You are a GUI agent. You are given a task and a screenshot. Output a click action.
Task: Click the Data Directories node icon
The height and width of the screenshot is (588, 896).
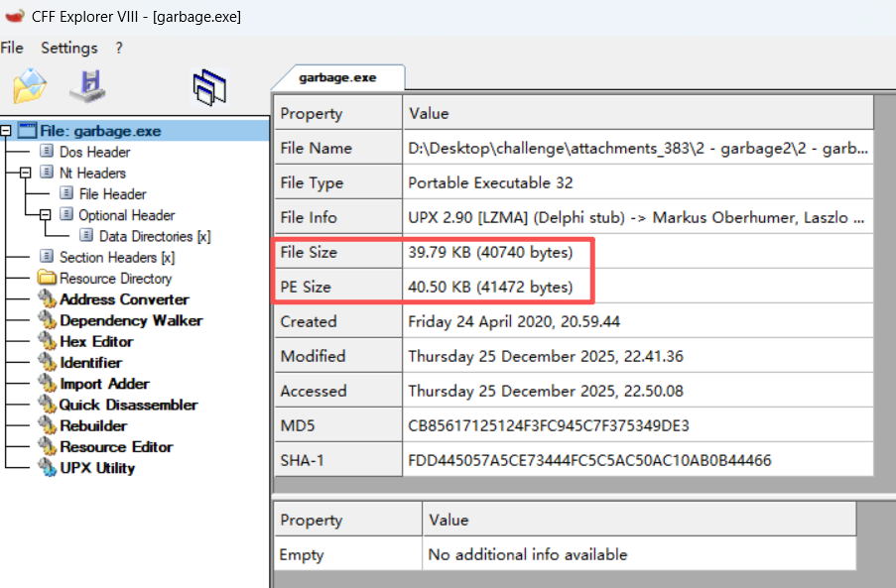86,236
